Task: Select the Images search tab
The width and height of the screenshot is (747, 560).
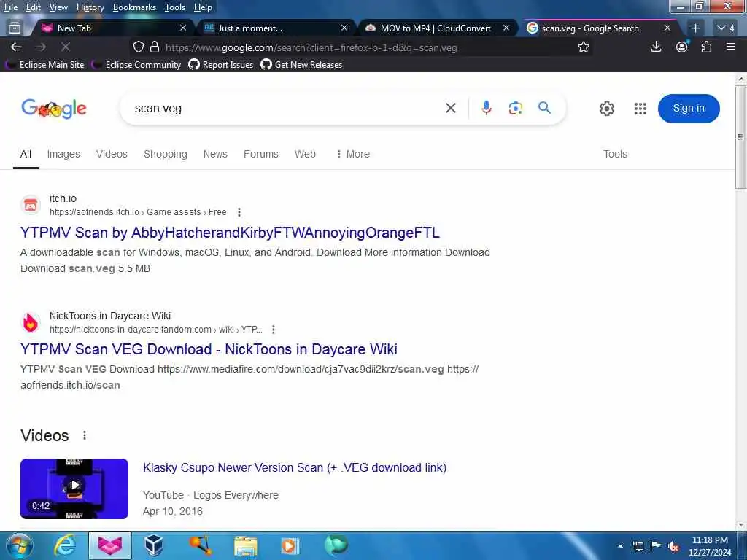Action: pyautogui.click(x=63, y=154)
